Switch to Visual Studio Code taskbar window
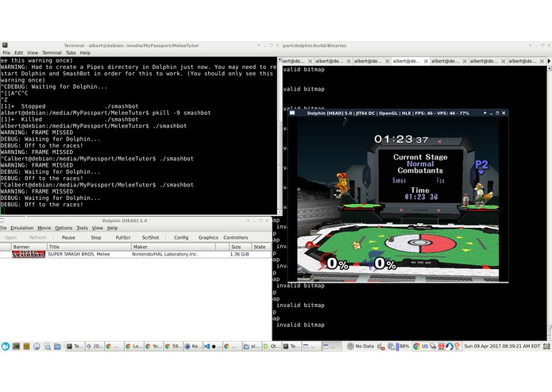This screenshot has height=392, width=552. tap(212, 346)
